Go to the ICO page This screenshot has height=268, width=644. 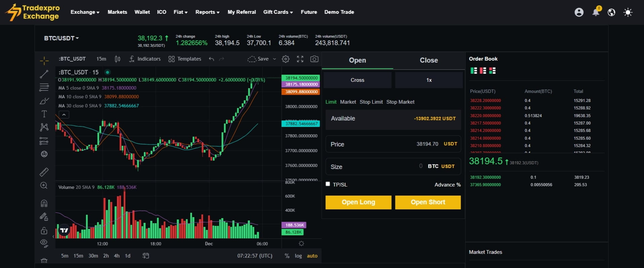click(162, 12)
